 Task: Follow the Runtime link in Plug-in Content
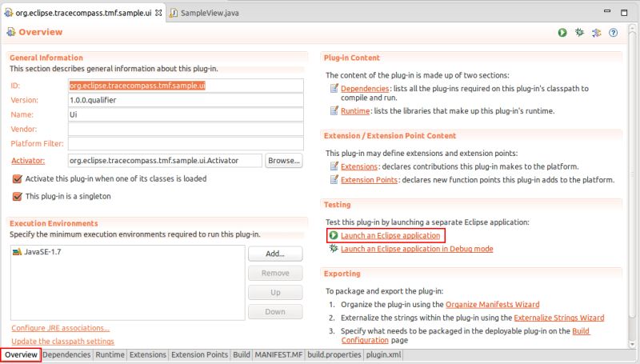pos(355,110)
